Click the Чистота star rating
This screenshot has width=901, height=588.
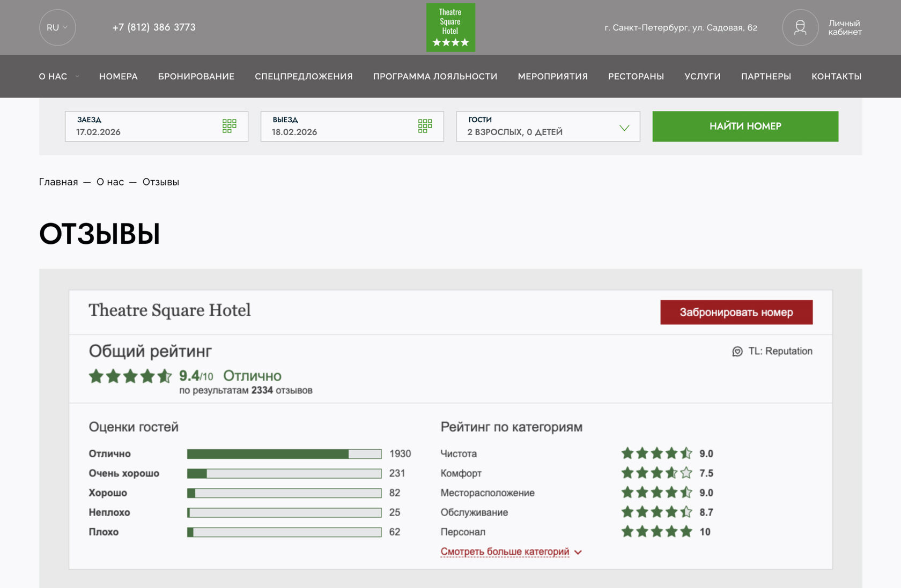click(x=657, y=453)
